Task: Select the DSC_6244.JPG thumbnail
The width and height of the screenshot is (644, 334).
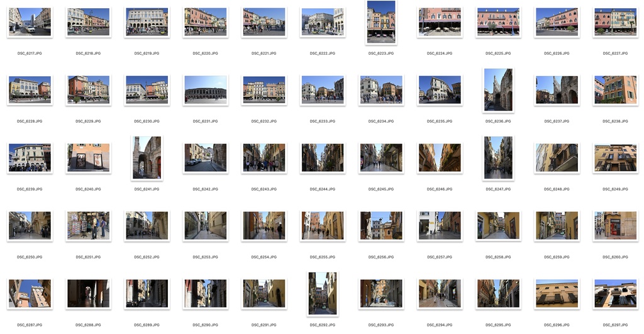Action: 323,158
